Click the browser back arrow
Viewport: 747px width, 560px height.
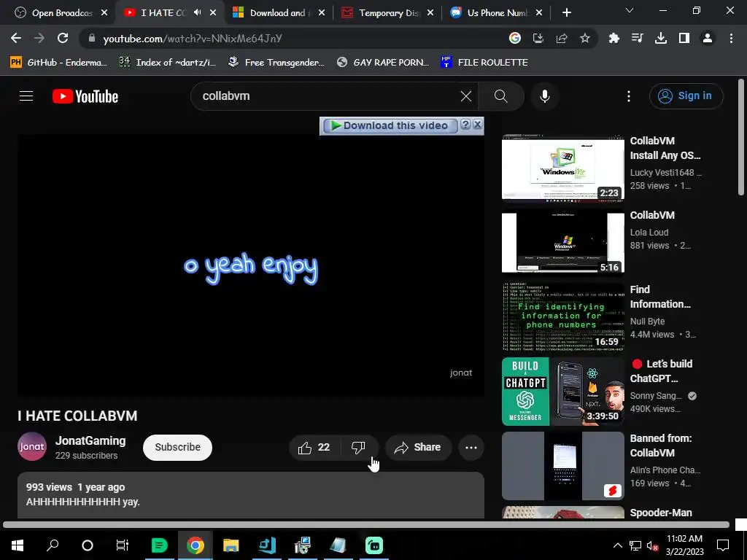tap(16, 38)
